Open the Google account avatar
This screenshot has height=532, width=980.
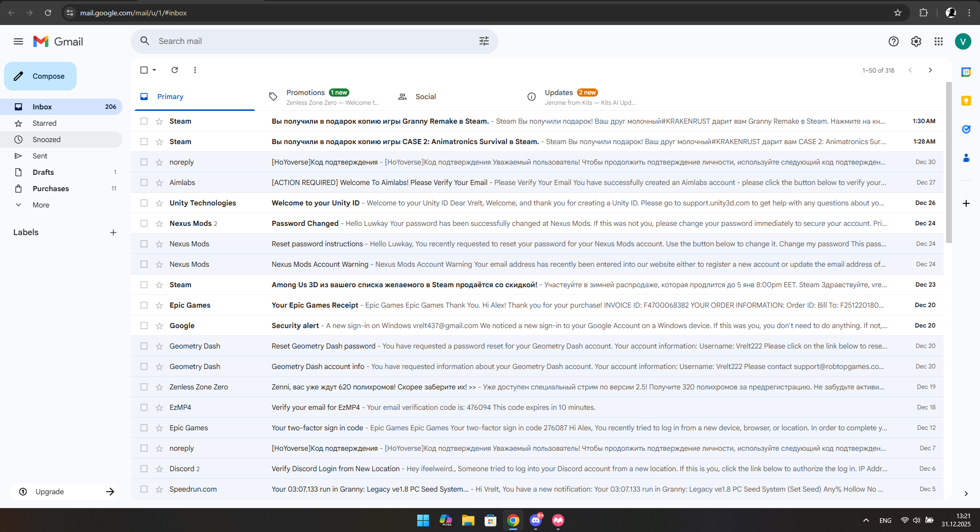coord(963,41)
